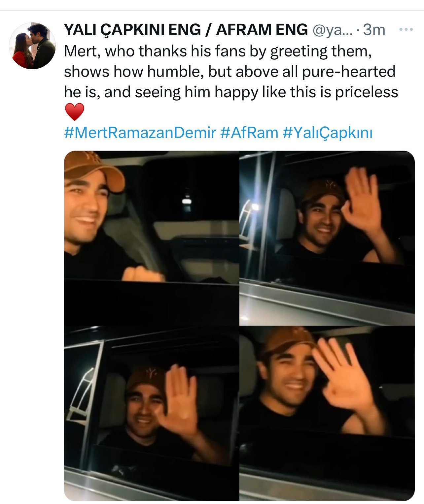
Task: Click the red heart emoji in tweet
Action: 74,112
